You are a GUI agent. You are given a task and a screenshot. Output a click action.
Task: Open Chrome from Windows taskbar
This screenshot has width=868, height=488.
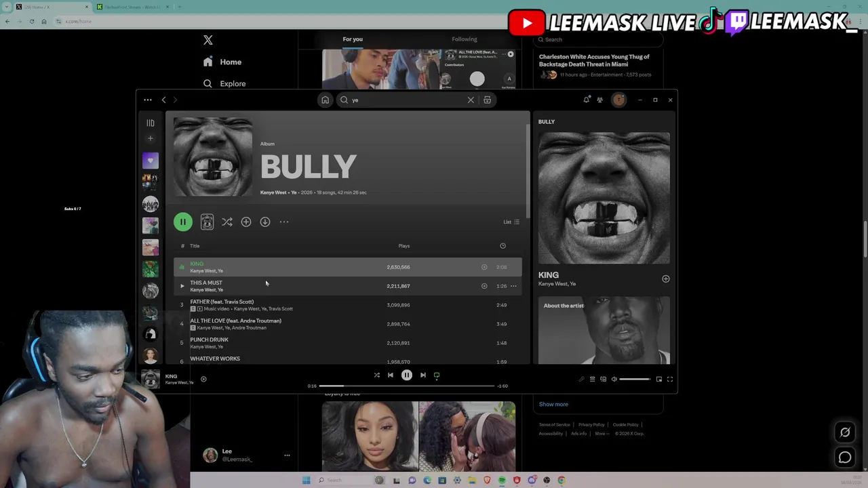[561, 480]
